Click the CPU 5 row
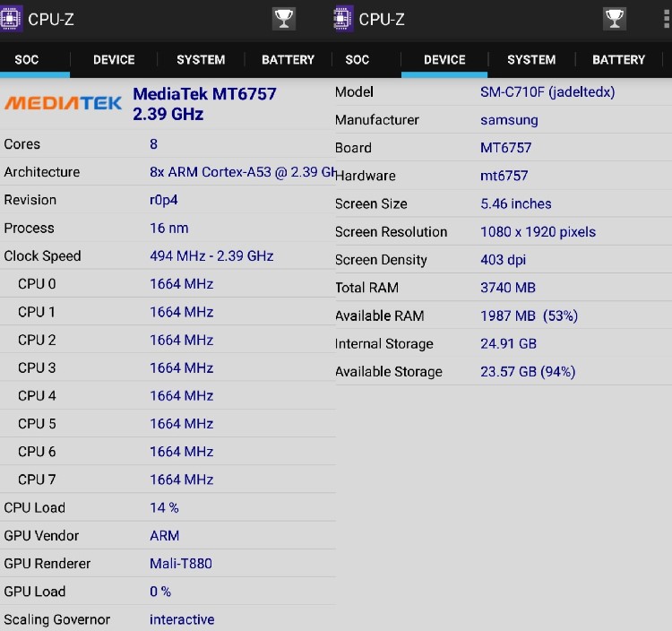Image resolution: width=672 pixels, height=631 pixels. pos(168,424)
